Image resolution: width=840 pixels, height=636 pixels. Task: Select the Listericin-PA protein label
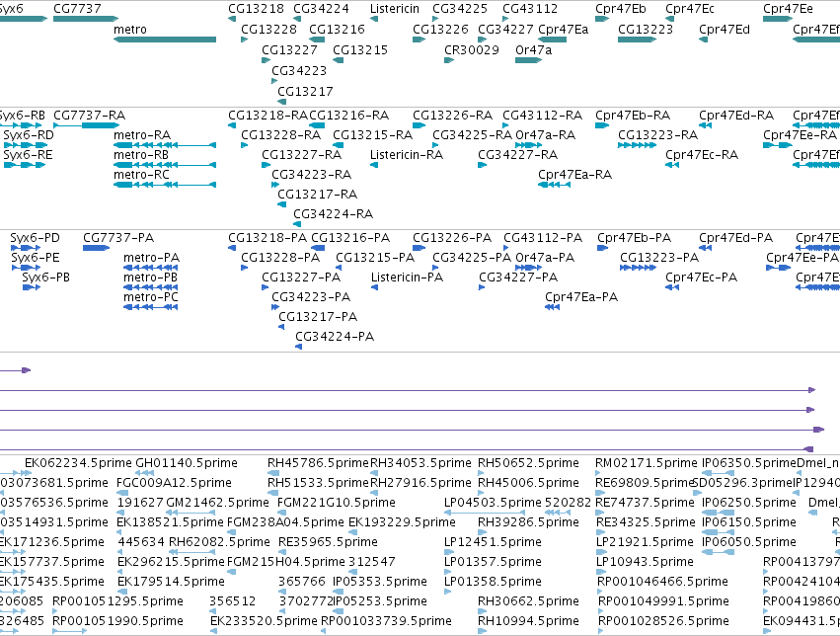point(407,278)
